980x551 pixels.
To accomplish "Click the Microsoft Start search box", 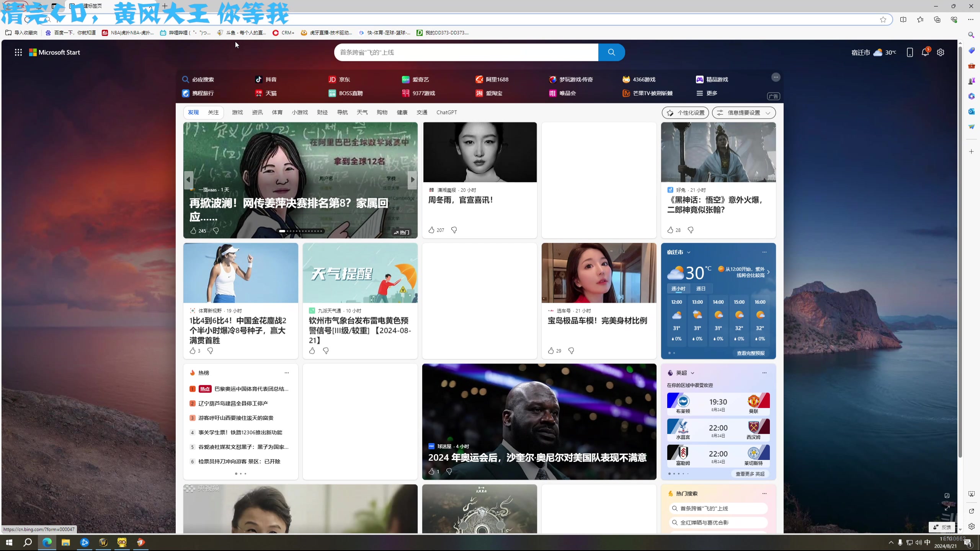I will 466,52.
